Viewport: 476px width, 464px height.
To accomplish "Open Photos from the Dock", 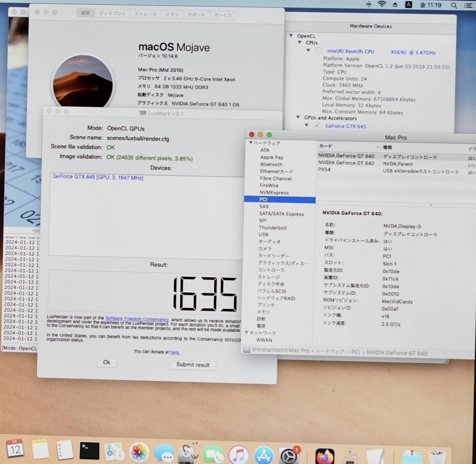I will 139,452.
